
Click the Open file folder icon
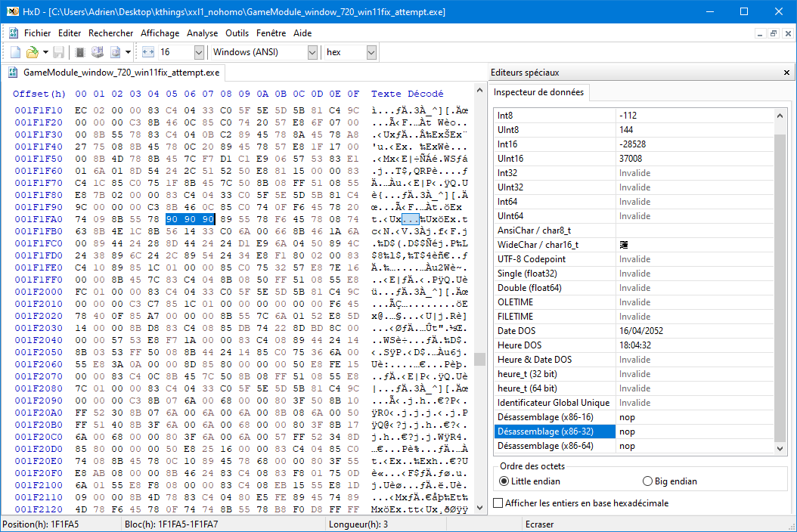pos(32,52)
